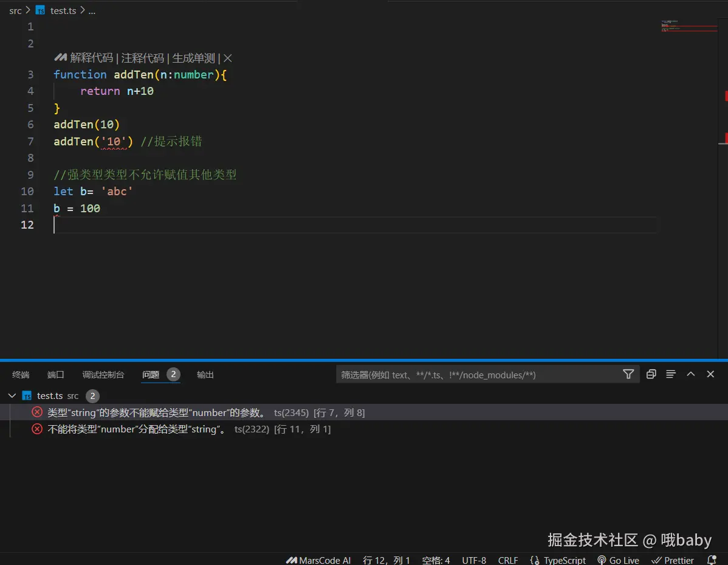Click the let b= 'abc' line

point(94,192)
